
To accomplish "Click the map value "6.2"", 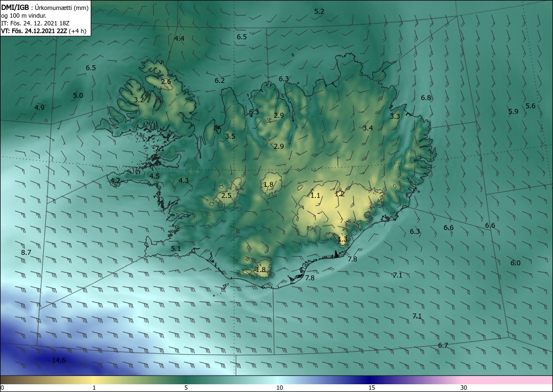I will click(x=220, y=80).
